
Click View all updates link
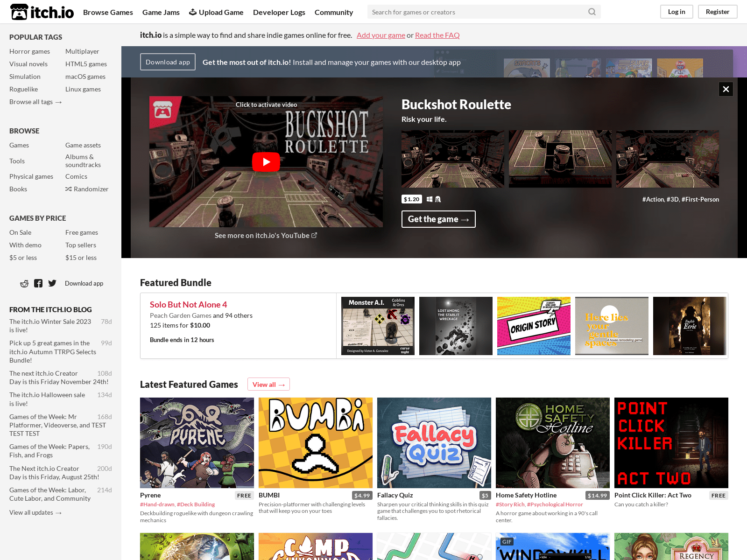pos(35,512)
